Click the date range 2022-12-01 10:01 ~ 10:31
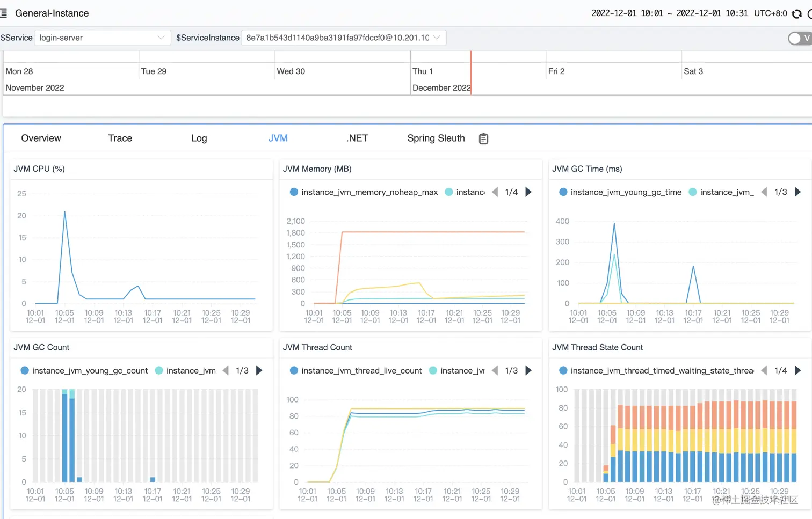812x519 pixels. 670,13
